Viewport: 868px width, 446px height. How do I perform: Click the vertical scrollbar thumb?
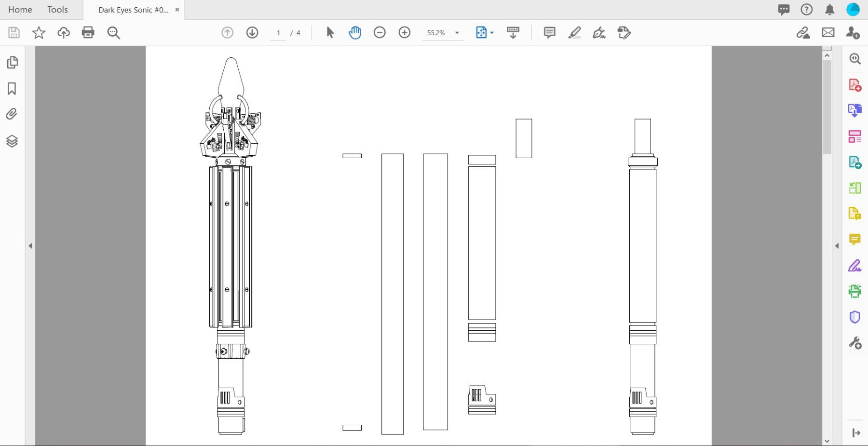(x=827, y=108)
